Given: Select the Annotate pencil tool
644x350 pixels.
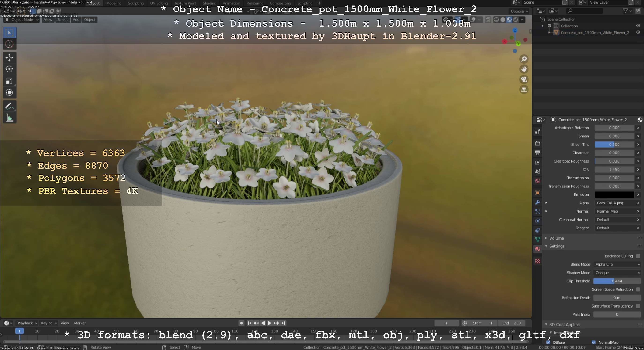Looking at the screenshot, I should tap(10, 106).
